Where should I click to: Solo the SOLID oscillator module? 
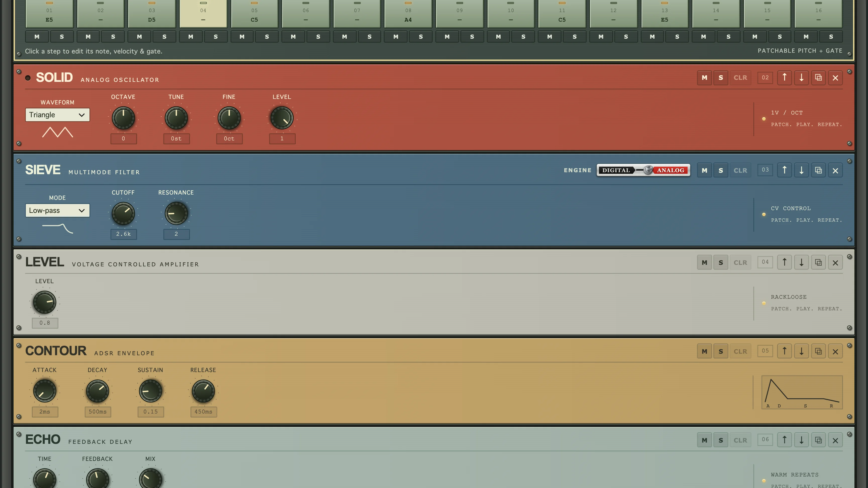tap(721, 78)
